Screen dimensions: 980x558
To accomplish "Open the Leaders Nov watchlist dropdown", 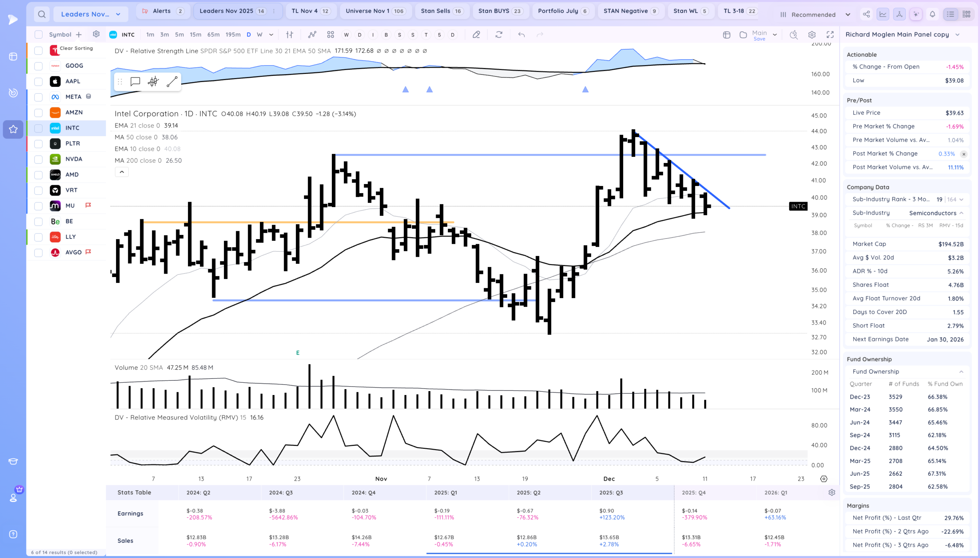I will coord(90,15).
